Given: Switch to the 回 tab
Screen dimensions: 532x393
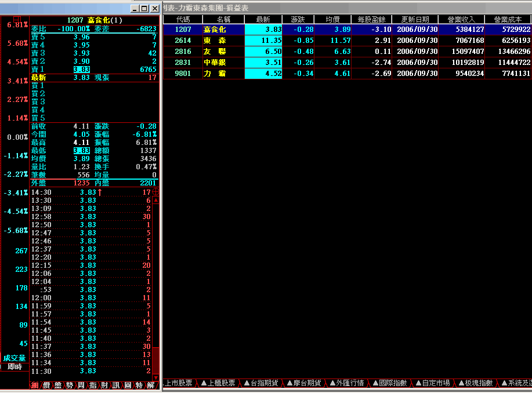Looking at the screenshot, I should pos(128,385).
